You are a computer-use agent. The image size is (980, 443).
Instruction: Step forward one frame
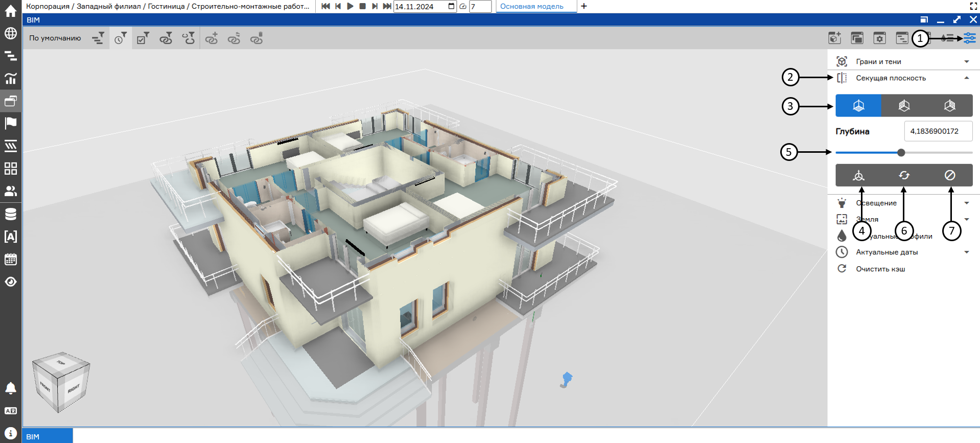point(375,6)
